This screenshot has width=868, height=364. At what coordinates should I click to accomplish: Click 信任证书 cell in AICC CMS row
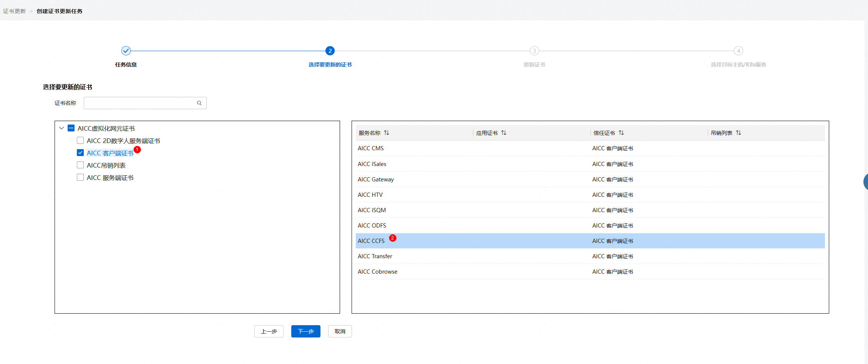coord(612,148)
